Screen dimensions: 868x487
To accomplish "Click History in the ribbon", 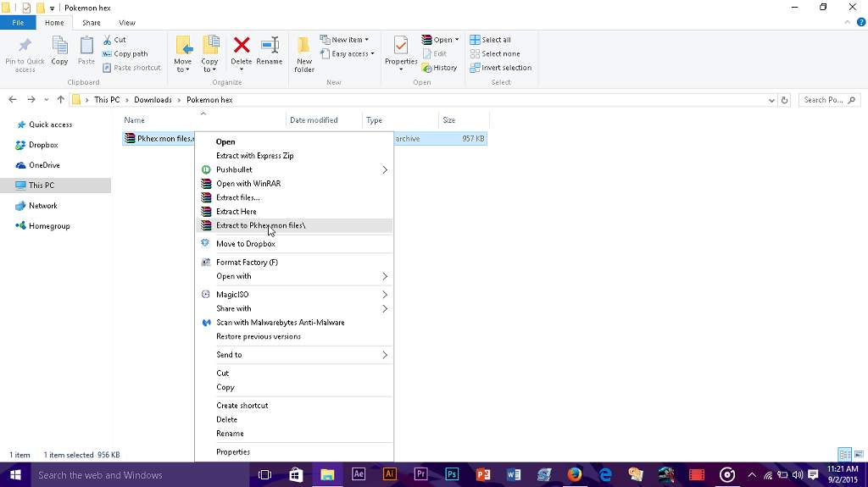I will point(439,68).
